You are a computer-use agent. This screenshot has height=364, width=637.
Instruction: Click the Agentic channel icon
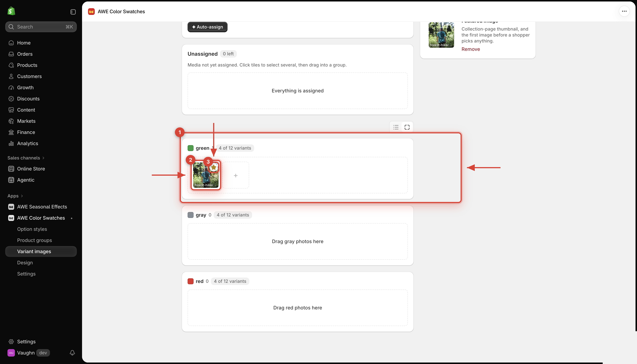11,180
